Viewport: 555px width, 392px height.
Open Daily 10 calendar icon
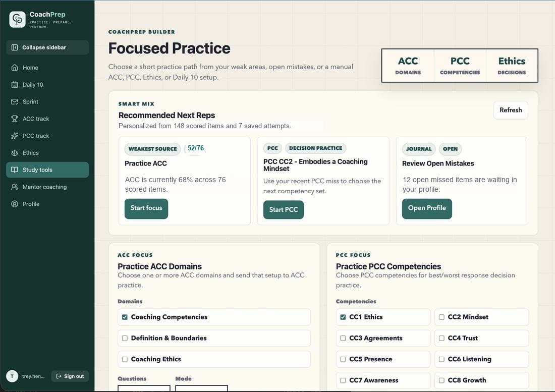click(15, 85)
